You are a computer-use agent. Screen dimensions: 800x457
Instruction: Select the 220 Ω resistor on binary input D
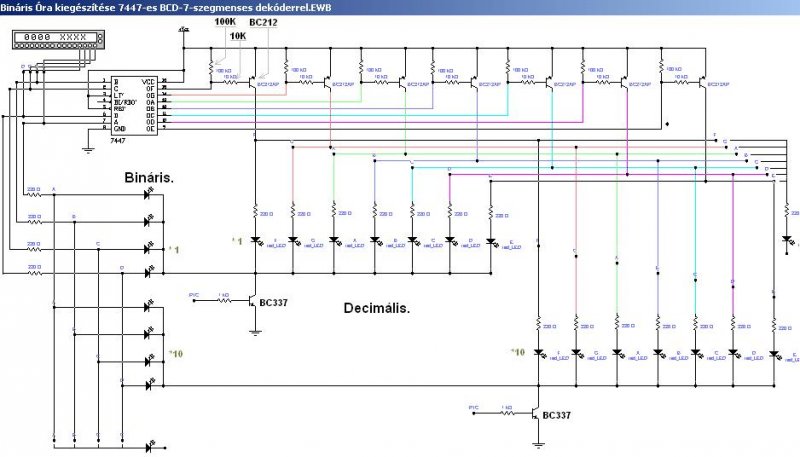34,273
